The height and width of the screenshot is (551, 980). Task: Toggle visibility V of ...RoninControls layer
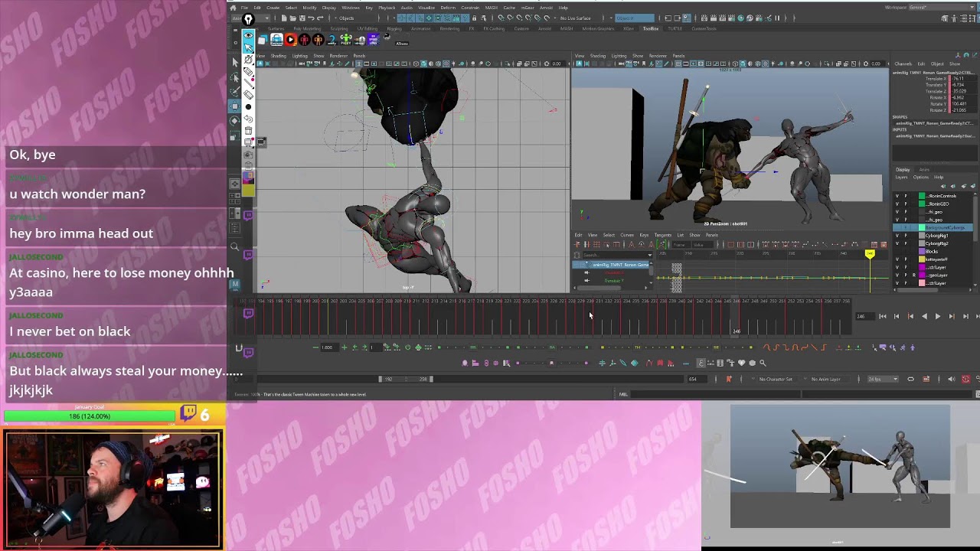[897, 196]
